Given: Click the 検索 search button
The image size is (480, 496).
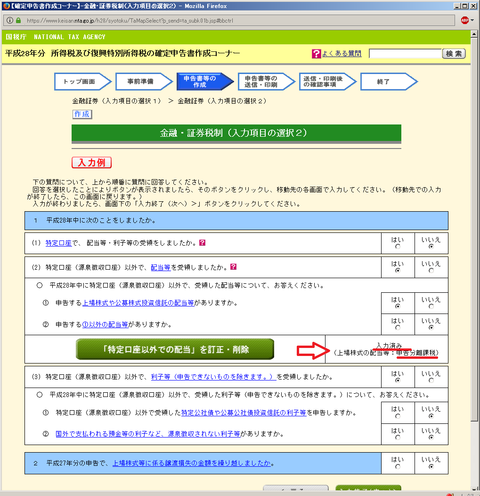Looking at the screenshot, I should [x=454, y=54].
